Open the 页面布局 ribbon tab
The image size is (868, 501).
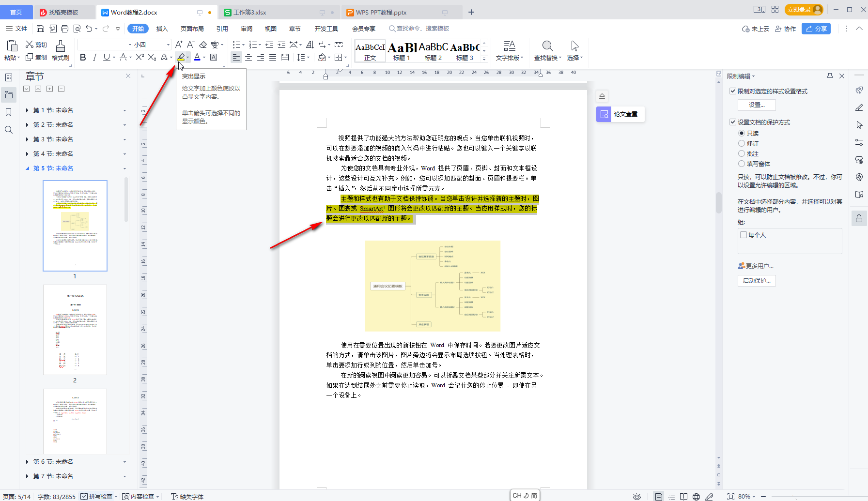pos(192,29)
